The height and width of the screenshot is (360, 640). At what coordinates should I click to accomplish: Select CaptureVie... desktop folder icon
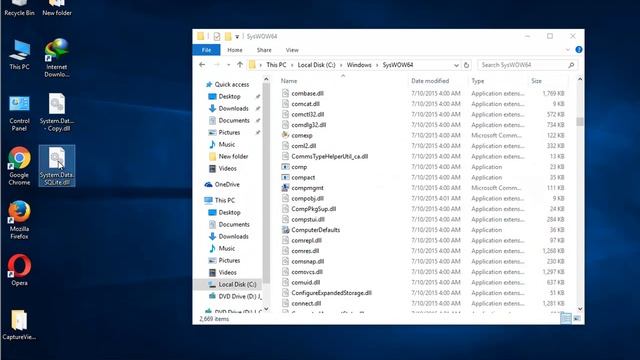click(x=19, y=324)
